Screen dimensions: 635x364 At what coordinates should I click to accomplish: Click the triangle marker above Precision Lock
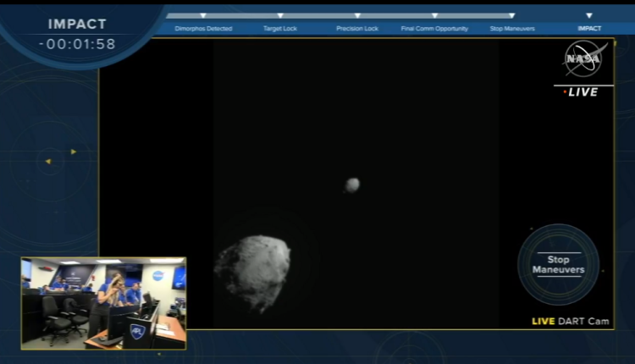click(357, 15)
